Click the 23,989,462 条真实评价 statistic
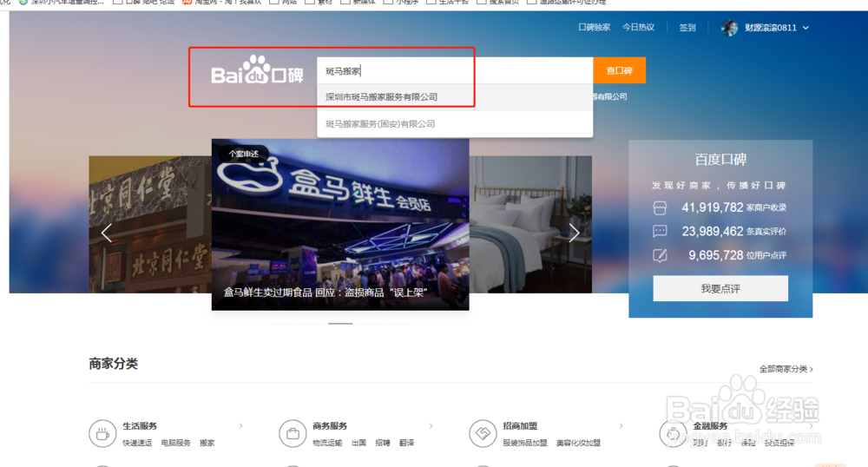Image resolution: width=868 pixels, height=467 pixels. click(734, 231)
